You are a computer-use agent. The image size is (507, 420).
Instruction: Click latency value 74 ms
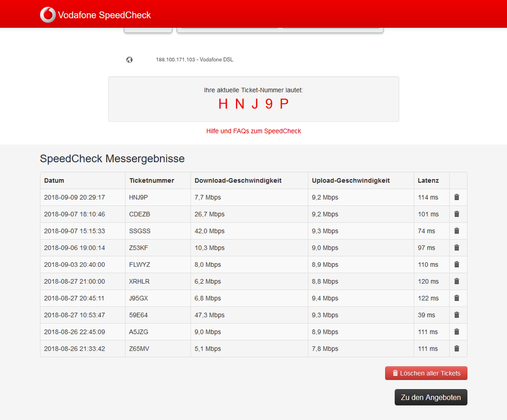tap(426, 231)
